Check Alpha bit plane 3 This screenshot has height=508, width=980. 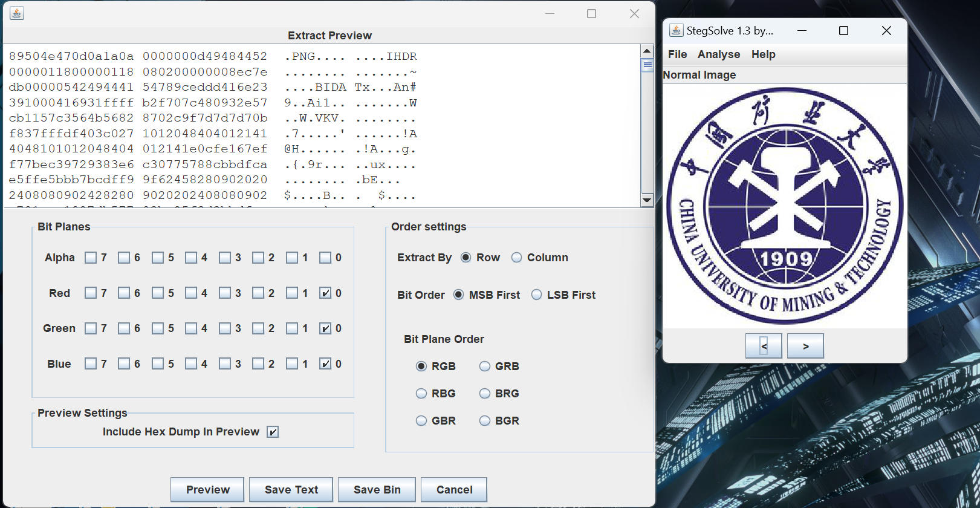[225, 258]
